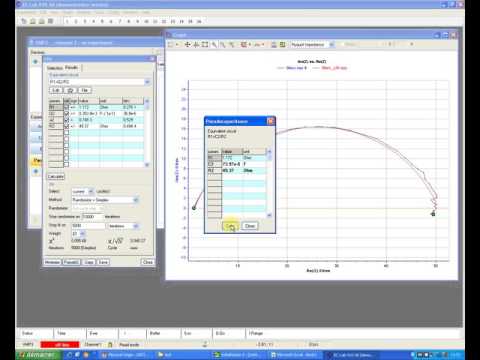Open the Method Randomize + Simplex dropdown
480x360 pixels.
coord(136,200)
